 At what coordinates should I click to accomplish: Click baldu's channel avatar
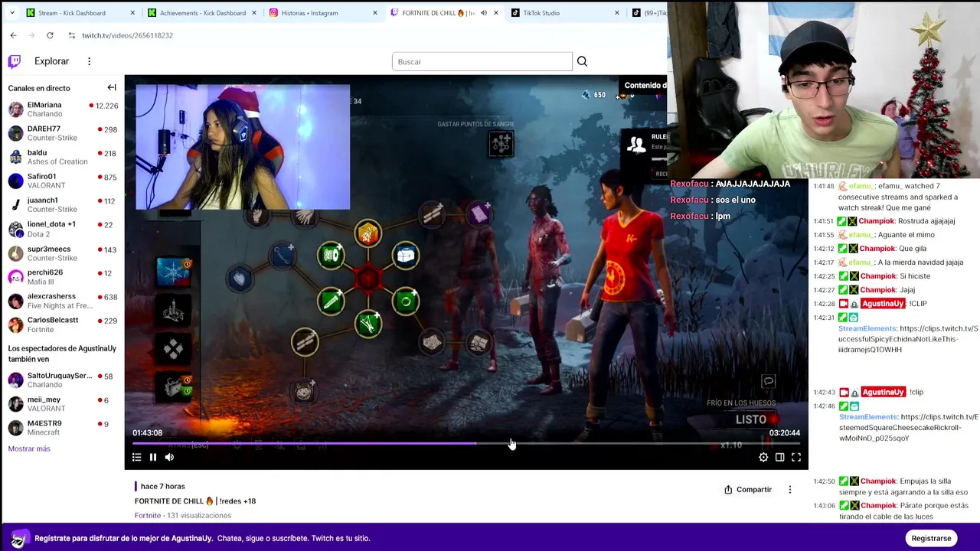click(15, 157)
